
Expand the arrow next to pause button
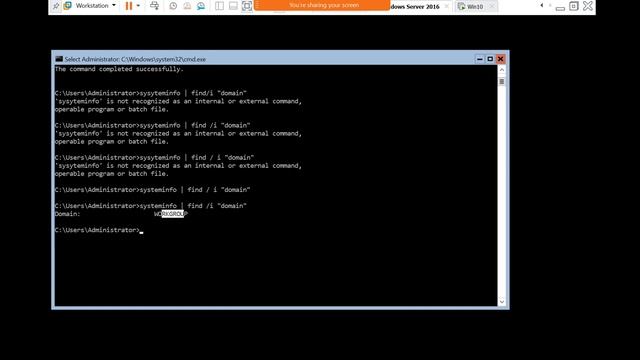(138, 6)
